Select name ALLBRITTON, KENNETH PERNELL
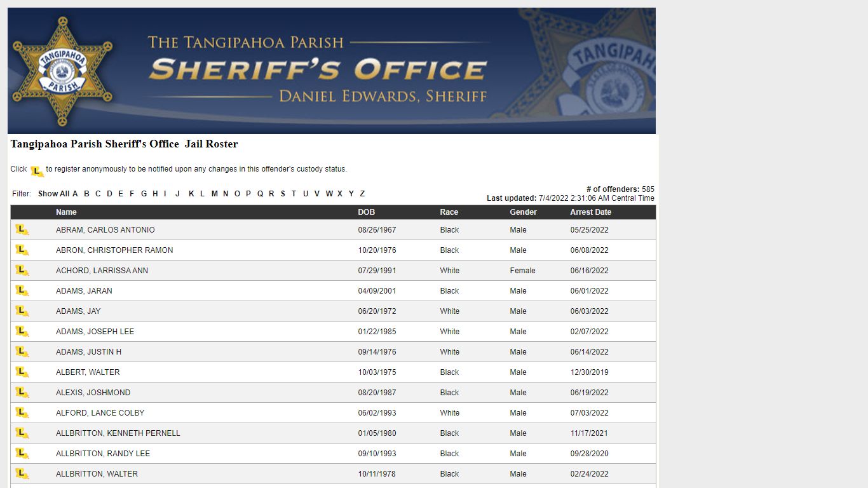Viewport: 868px width, 488px height. tap(118, 433)
